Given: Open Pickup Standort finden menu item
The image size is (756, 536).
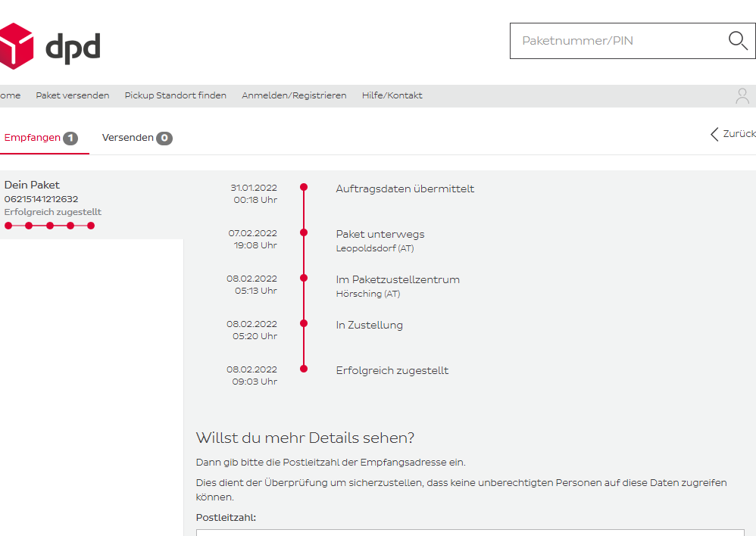Looking at the screenshot, I should (175, 95).
